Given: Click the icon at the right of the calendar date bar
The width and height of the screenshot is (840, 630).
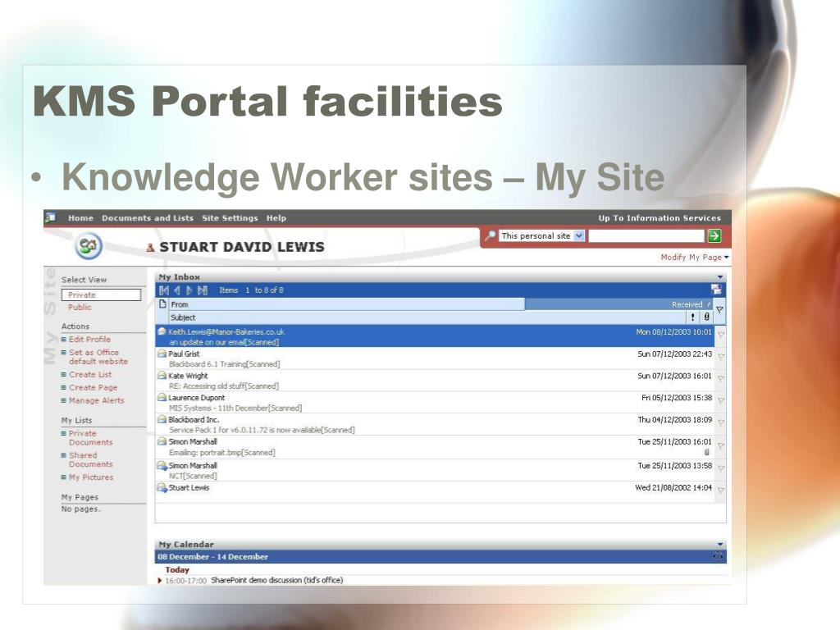Looking at the screenshot, I should [718, 557].
